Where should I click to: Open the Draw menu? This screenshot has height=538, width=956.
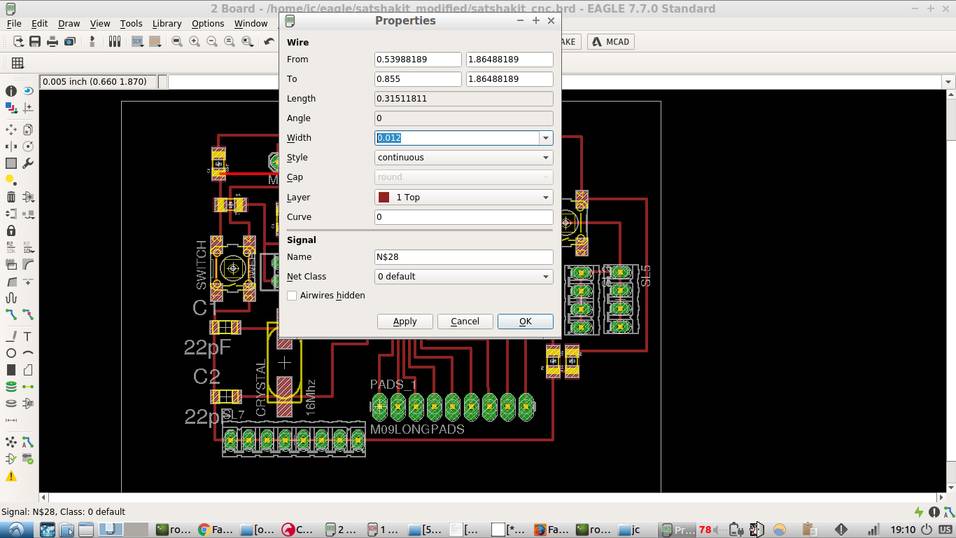pos(69,23)
